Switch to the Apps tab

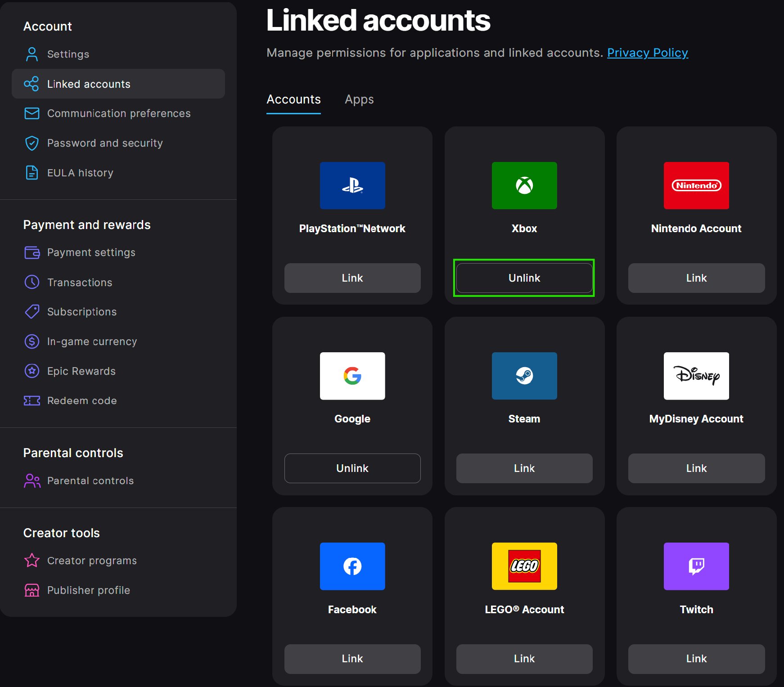point(359,99)
